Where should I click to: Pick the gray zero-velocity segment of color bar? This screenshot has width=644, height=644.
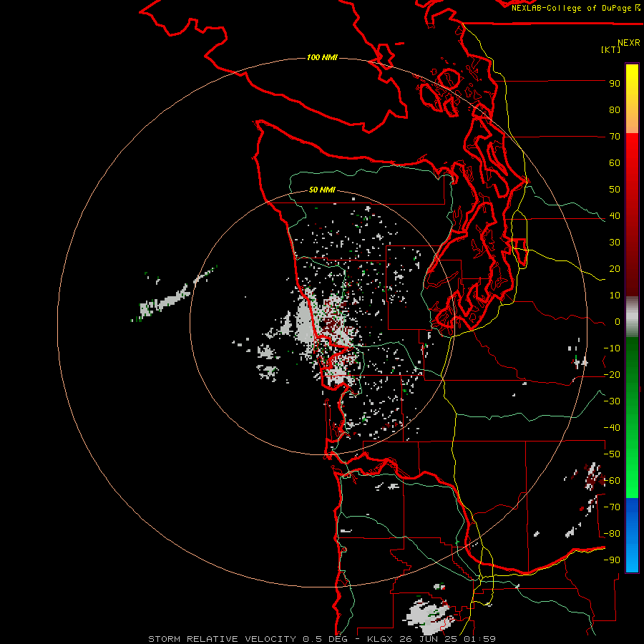(x=632, y=317)
